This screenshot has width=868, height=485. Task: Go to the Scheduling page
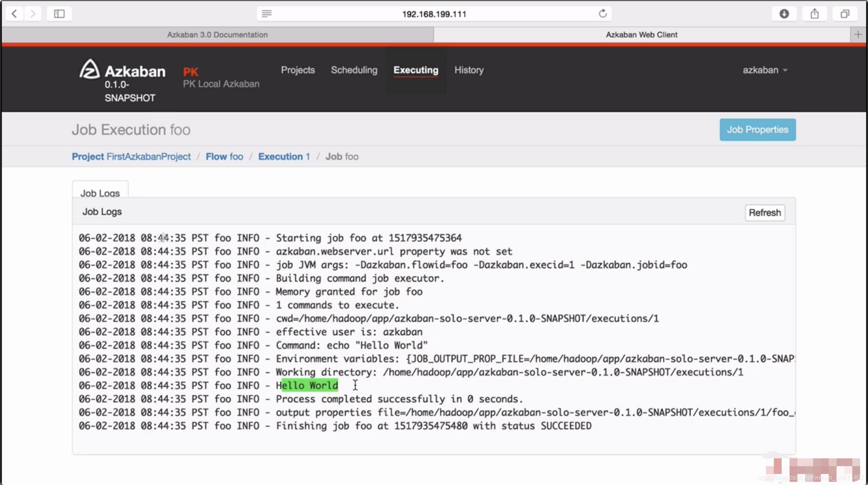(x=354, y=70)
